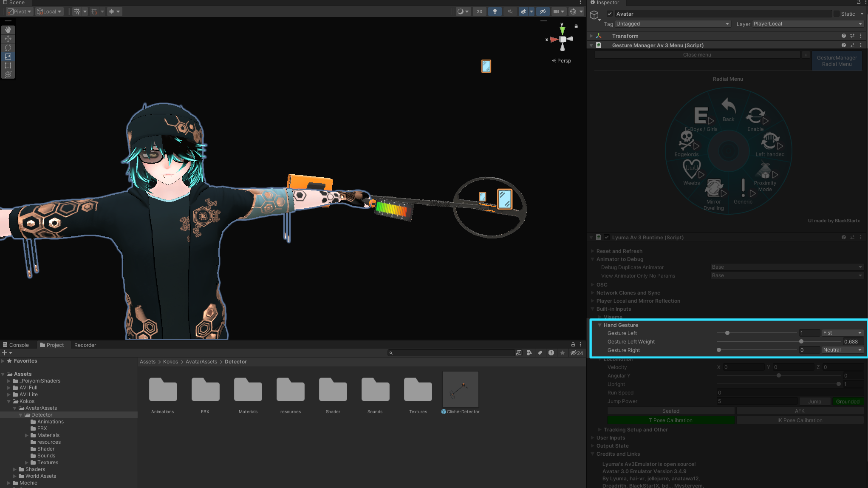Toggle hidden objects scene visibility

click(543, 11)
